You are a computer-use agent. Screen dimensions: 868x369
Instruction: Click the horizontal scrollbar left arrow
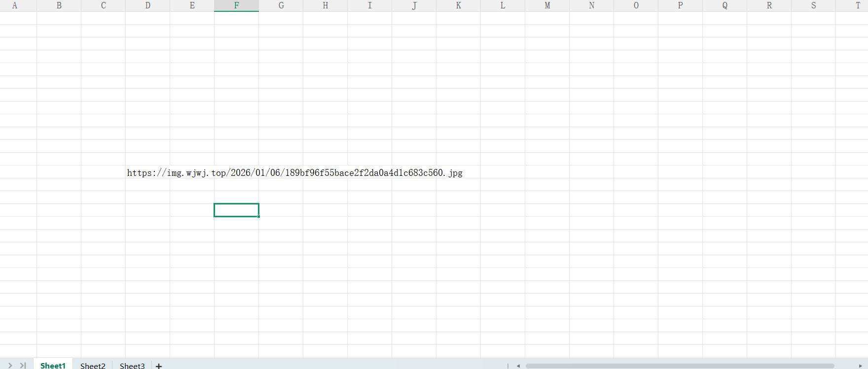pyautogui.click(x=518, y=366)
